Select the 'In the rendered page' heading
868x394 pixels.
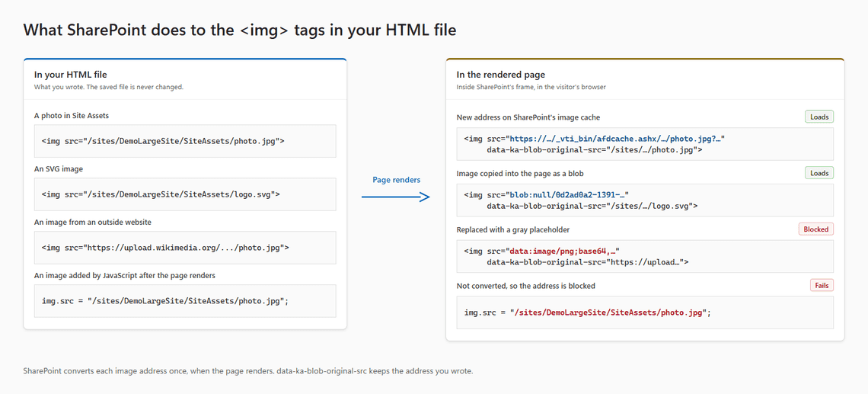point(501,74)
